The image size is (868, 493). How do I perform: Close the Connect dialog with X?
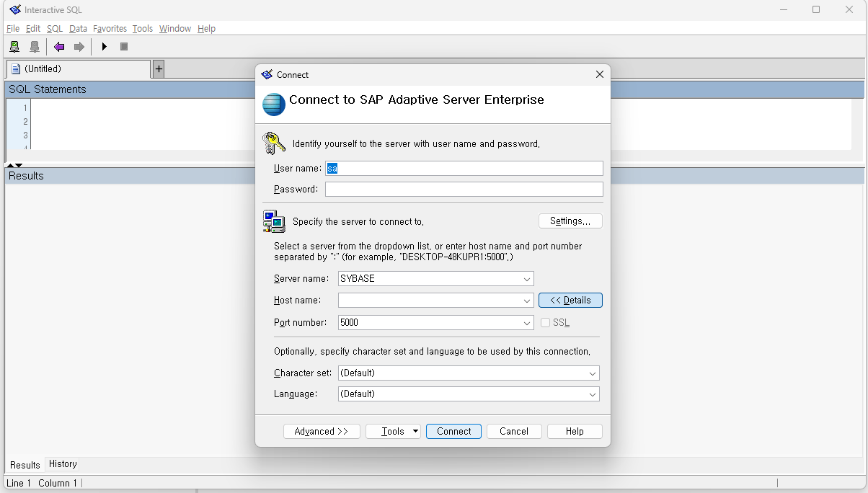pyautogui.click(x=599, y=74)
